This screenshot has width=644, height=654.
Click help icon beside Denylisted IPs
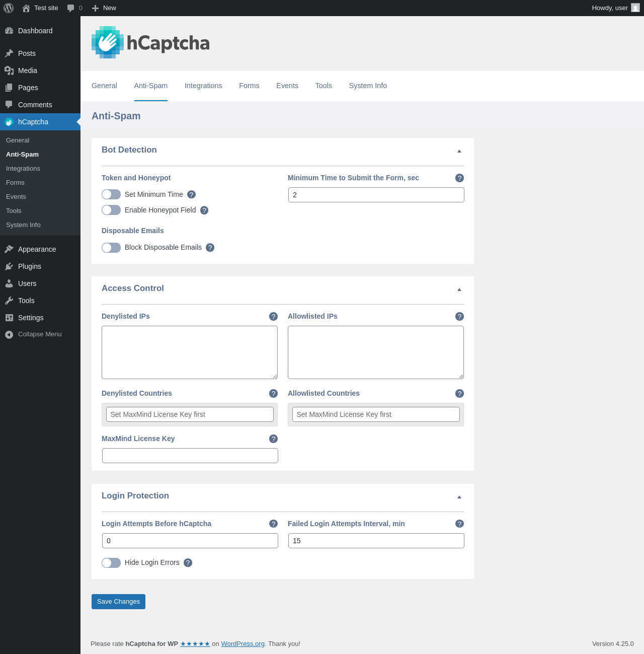273,317
